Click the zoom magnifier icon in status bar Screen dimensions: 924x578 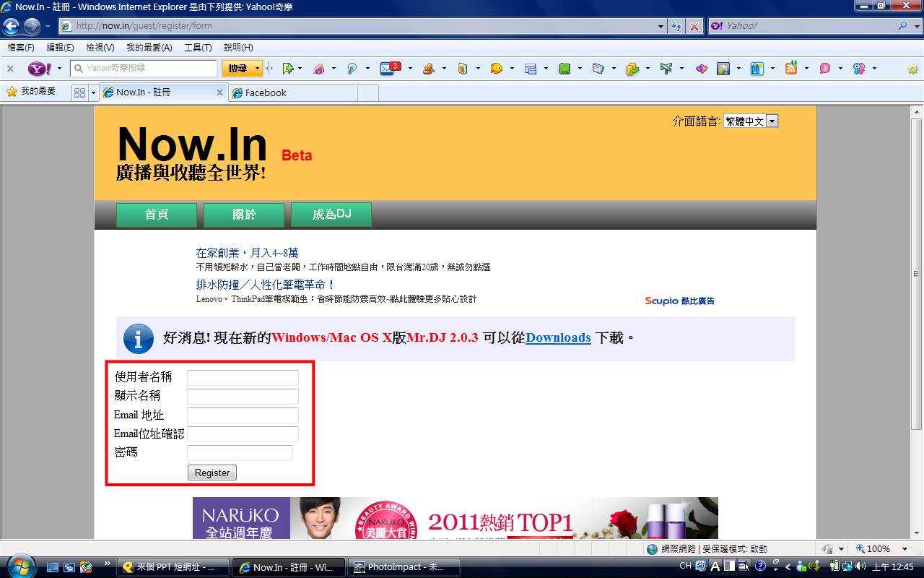(860, 549)
